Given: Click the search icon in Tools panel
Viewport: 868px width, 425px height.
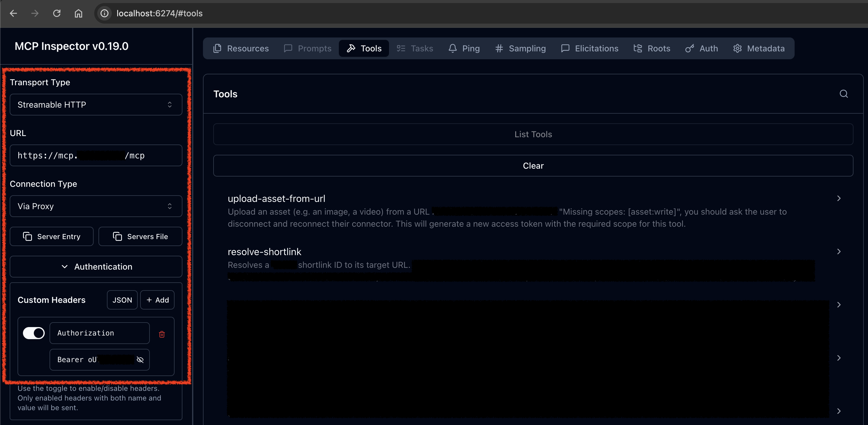Looking at the screenshot, I should click(x=844, y=94).
